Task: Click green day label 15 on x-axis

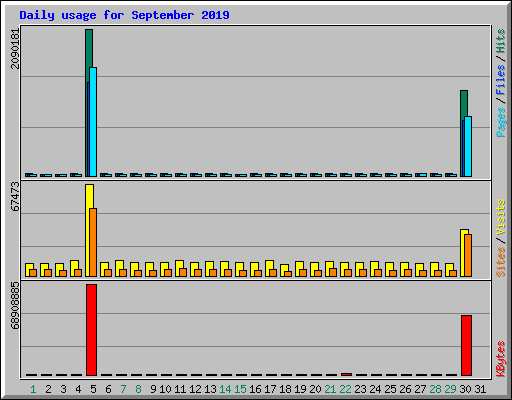Action: (x=240, y=389)
